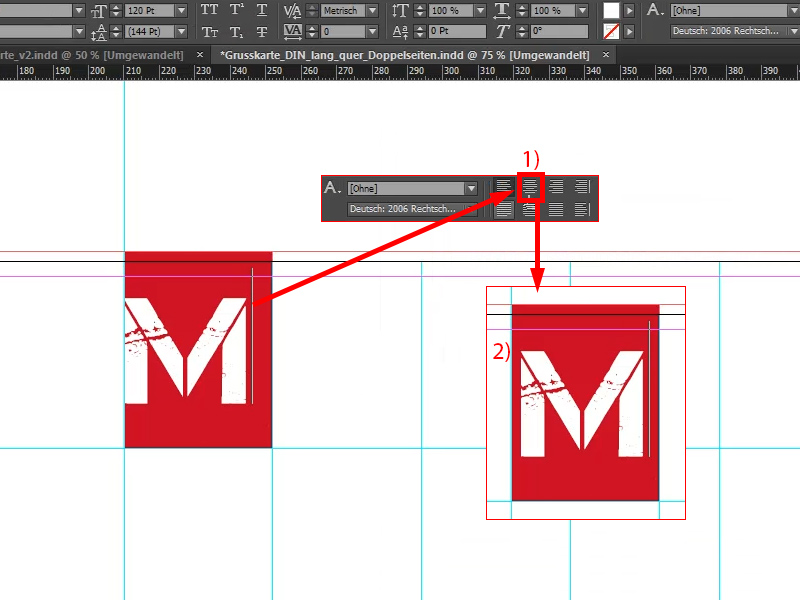Click the horizontal ruler at 300

tap(451, 71)
